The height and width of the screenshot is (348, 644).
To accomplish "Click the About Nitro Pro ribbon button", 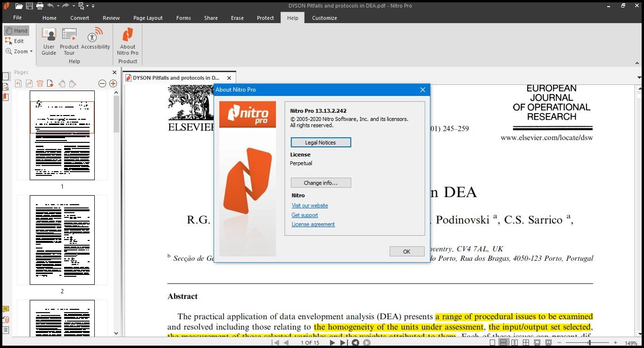I will click(128, 41).
